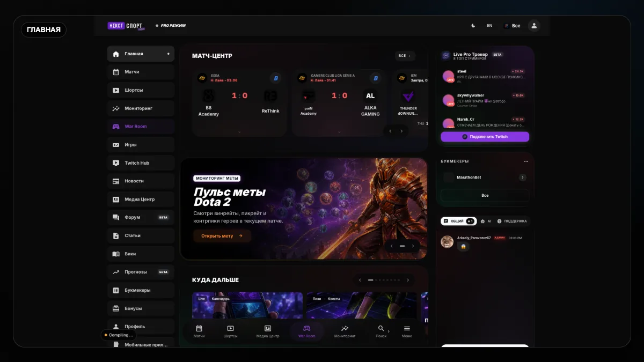Click the Букмекеры list icon in sidebar

click(x=116, y=290)
